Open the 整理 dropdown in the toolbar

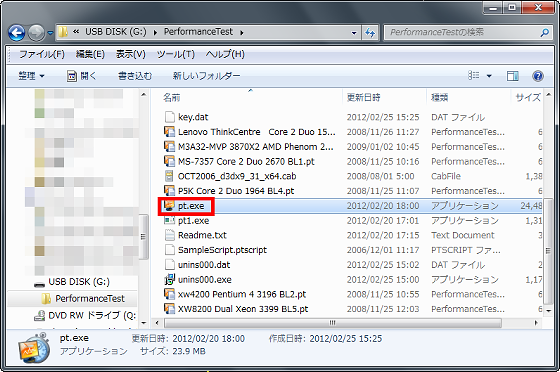click(x=31, y=76)
